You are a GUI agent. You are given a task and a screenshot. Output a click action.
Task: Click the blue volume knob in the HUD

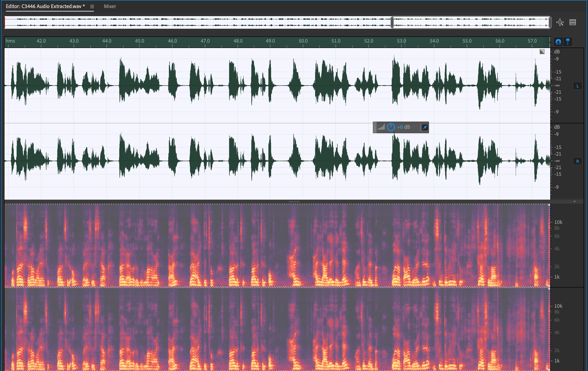391,127
